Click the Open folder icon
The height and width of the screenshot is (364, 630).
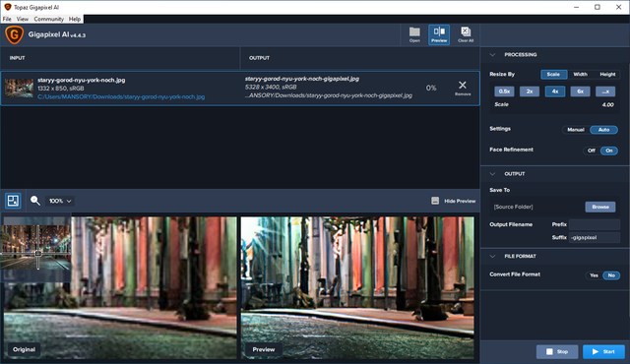[x=414, y=34]
